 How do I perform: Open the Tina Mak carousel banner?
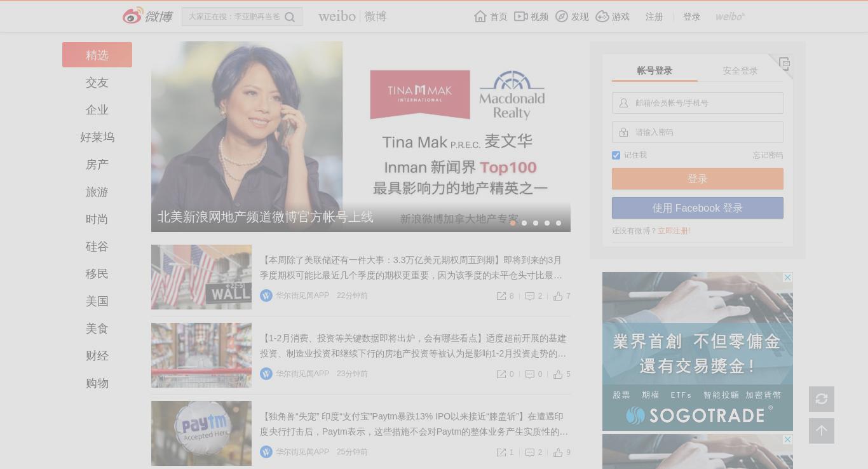[361, 137]
